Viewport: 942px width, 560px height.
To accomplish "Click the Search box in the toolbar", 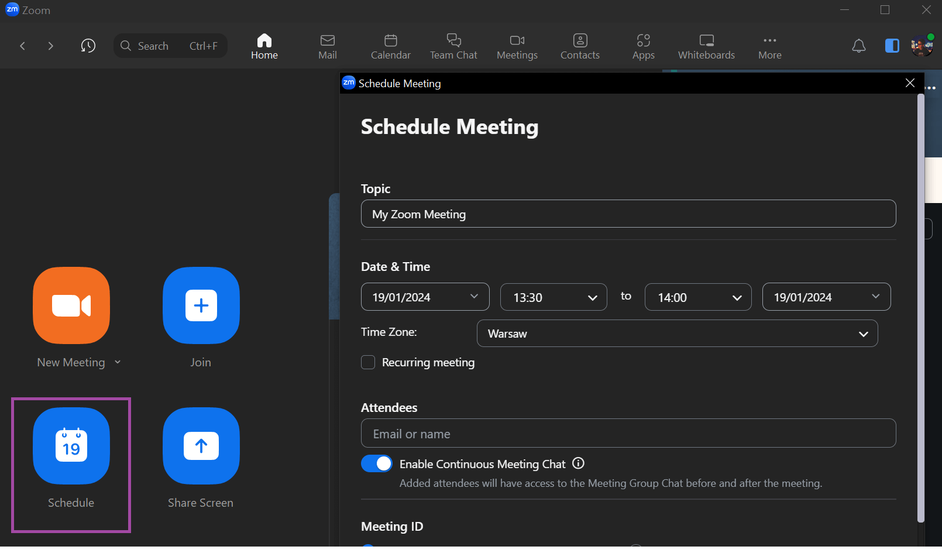I will coord(170,46).
